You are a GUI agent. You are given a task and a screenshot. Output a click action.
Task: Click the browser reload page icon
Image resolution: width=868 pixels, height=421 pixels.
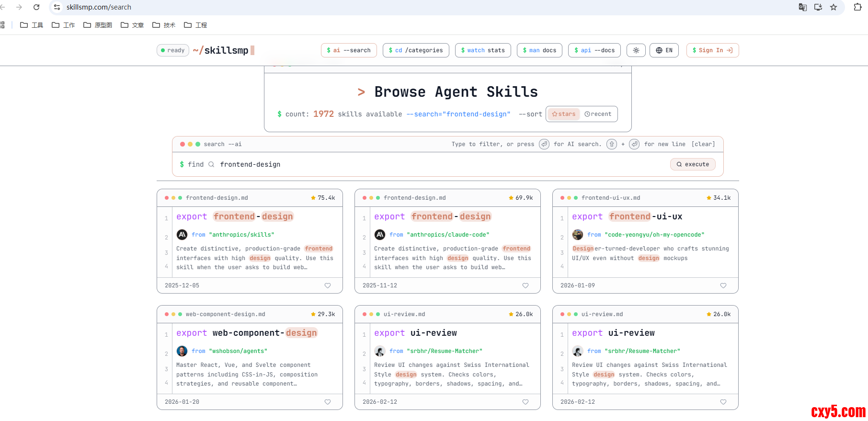36,7
